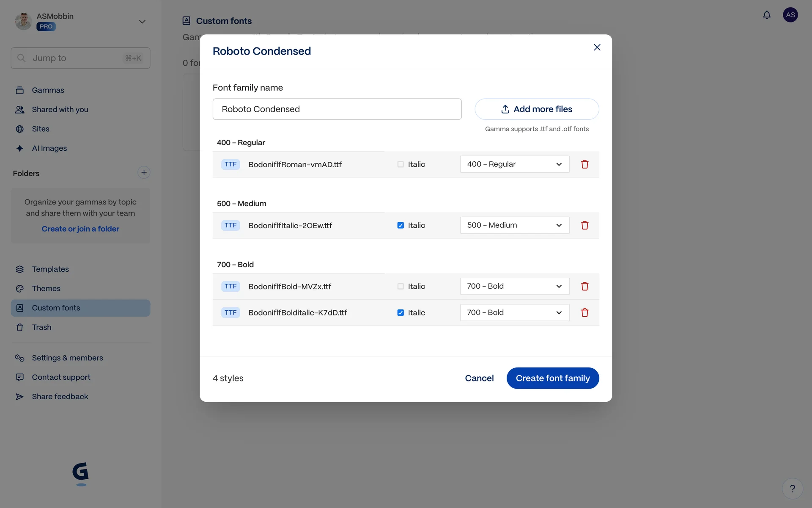Click the notifications bell icon
Image resolution: width=812 pixels, height=508 pixels.
click(767, 15)
